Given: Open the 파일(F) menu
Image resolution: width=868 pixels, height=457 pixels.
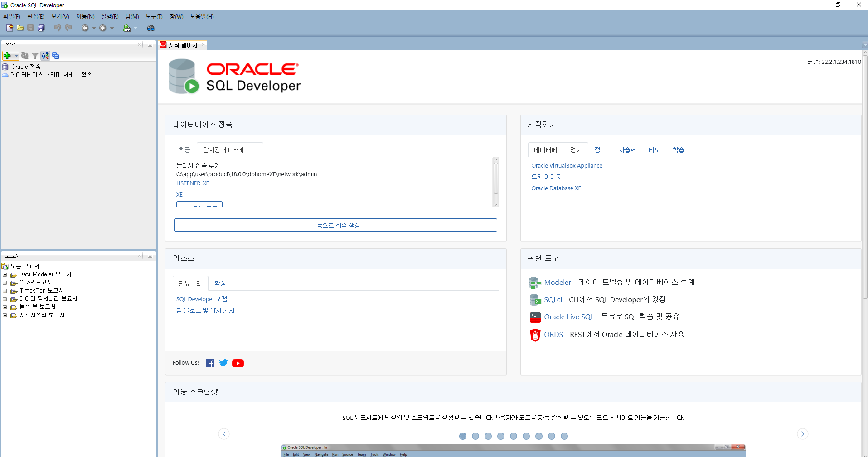Looking at the screenshot, I should coord(12,17).
